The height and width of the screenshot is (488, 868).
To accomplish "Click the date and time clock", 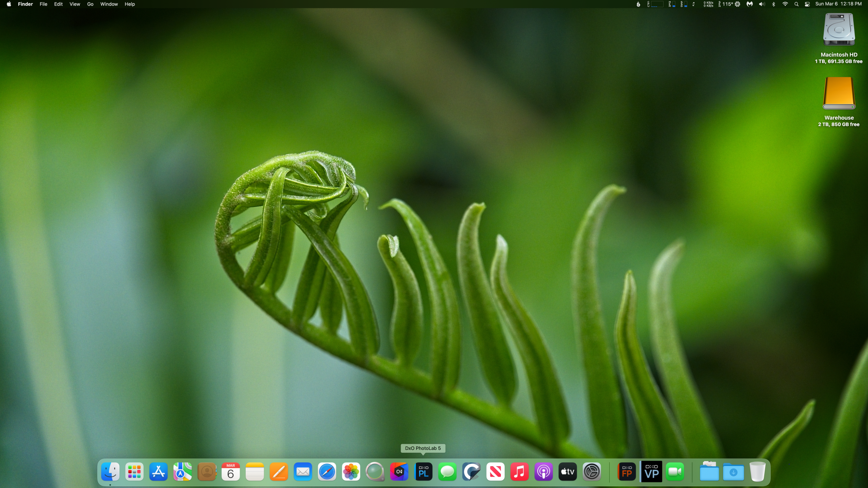I will click(x=838, y=4).
